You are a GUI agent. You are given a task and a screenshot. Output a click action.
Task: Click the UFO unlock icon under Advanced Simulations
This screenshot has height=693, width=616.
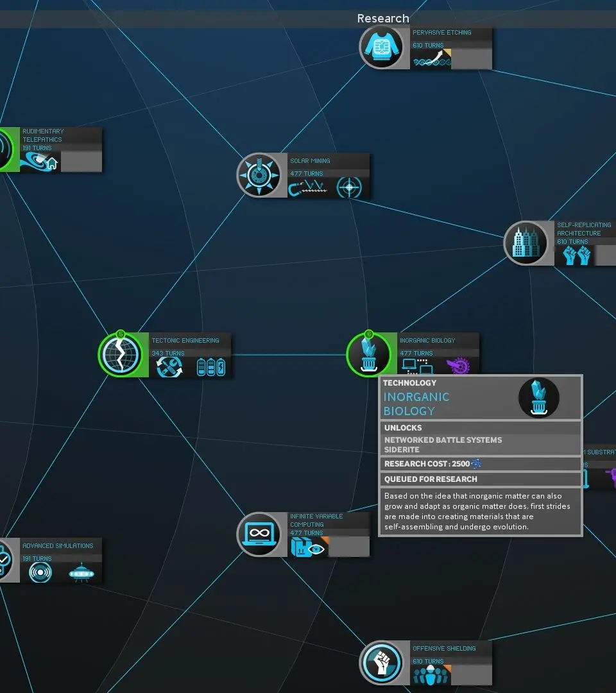(x=82, y=574)
